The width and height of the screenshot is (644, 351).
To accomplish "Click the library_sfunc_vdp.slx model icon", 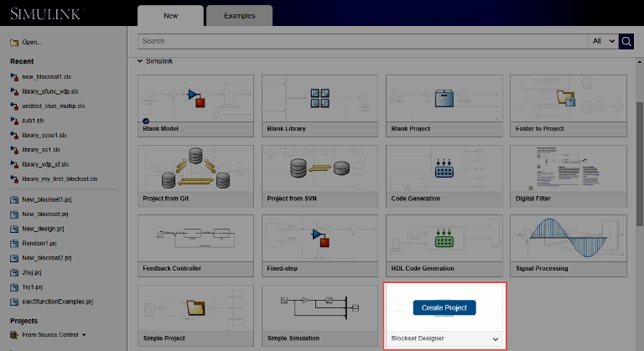I will coord(14,91).
